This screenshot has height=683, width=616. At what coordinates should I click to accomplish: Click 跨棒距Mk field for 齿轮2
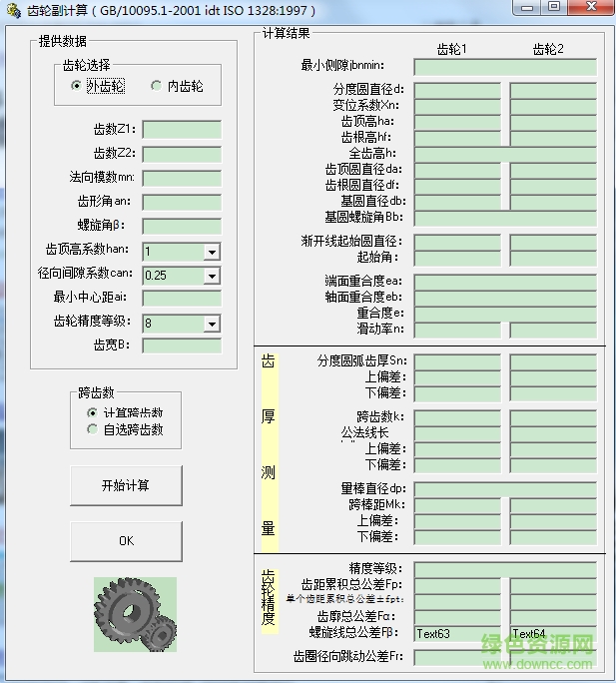click(x=553, y=505)
